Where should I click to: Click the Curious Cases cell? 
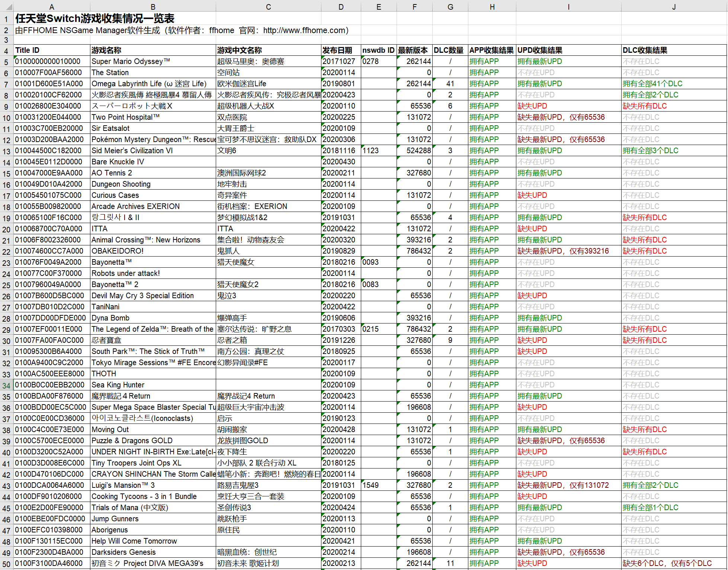coord(153,195)
